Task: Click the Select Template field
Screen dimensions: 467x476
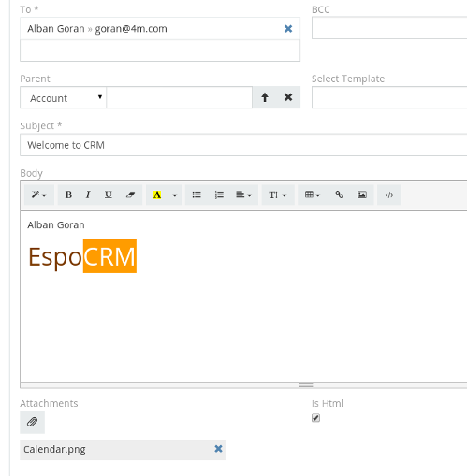Action: pyautogui.click(x=389, y=97)
